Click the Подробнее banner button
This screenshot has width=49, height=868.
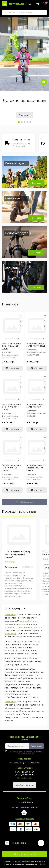pos(25,115)
